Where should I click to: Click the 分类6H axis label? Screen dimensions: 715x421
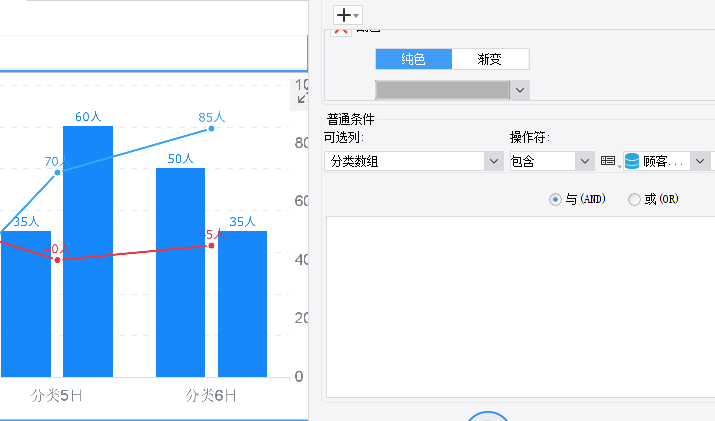(x=211, y=395)
